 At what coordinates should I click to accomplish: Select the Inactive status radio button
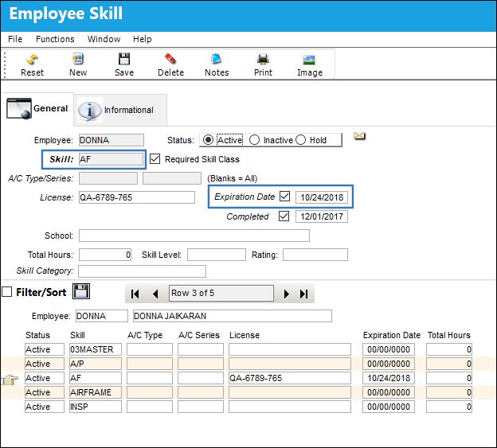point(254,140)
